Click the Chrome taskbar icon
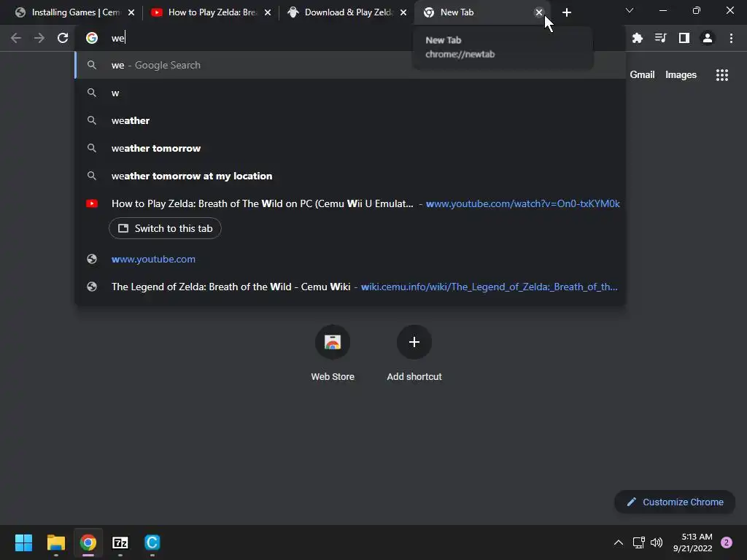 pos(88,542)
